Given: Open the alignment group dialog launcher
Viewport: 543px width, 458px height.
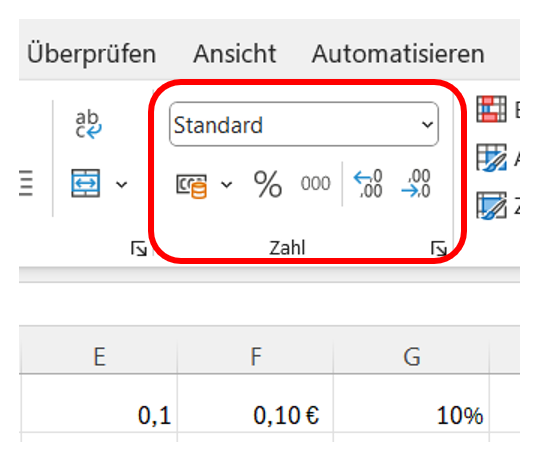Looking at the screenshot, I should pyautogui.click(x=139, y=249).
